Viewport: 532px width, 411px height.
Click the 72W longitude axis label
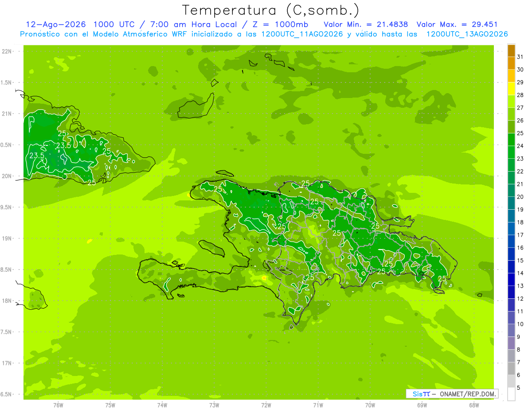[x=266, y=405]
